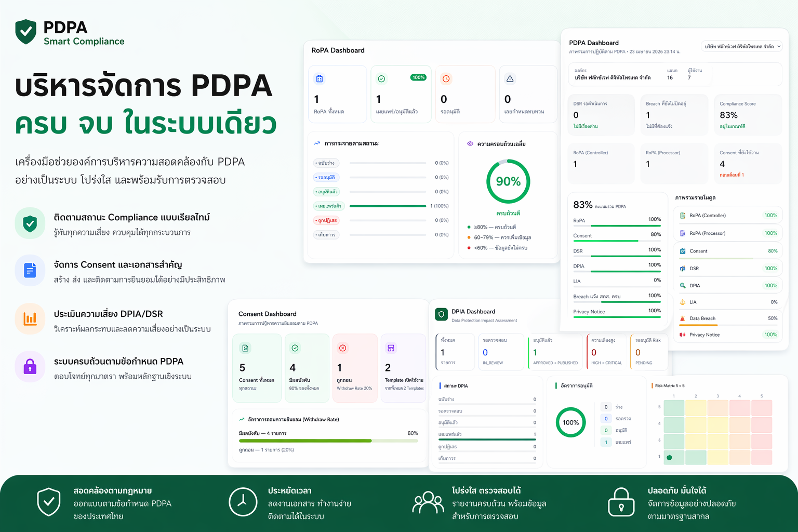Click the footer clock icon for ประหยัดเวลา
Image resolution: width=798 pixels, height=532 pixels.
(x=243, y=502)
